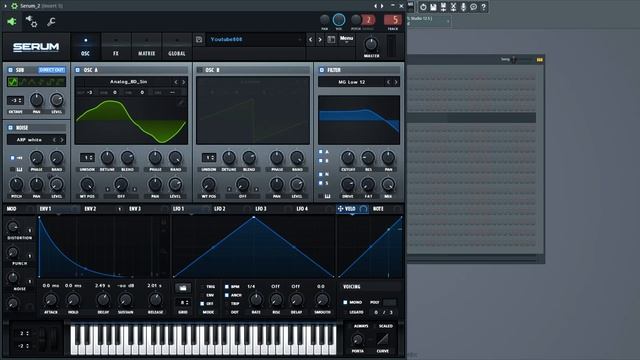Click the VELO move-arrows icon
This screenshot has height=360, width=640.
pos(340,209)
